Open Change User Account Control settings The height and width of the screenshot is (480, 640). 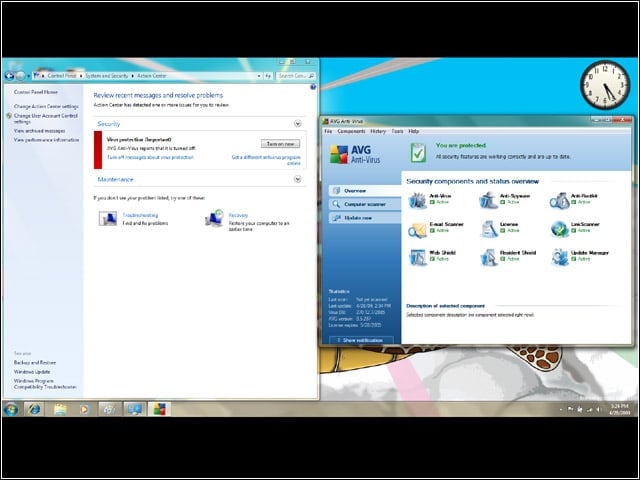coord(46,118)
